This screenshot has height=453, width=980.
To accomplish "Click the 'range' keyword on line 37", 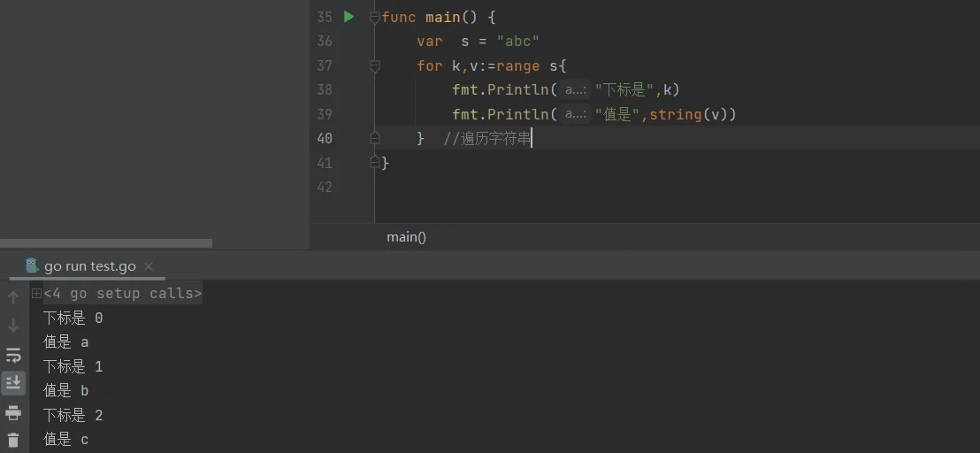I will pyautogui.click(x=518, y=65).
